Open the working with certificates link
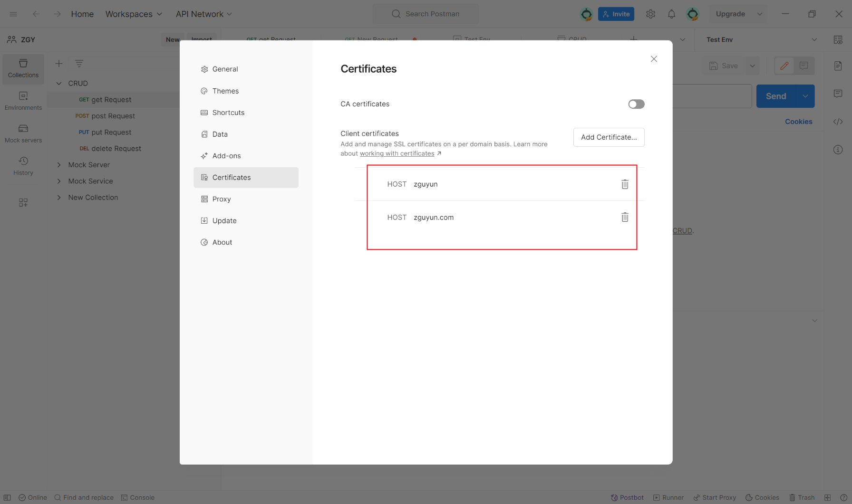852x504 pixels. [397, 153]
